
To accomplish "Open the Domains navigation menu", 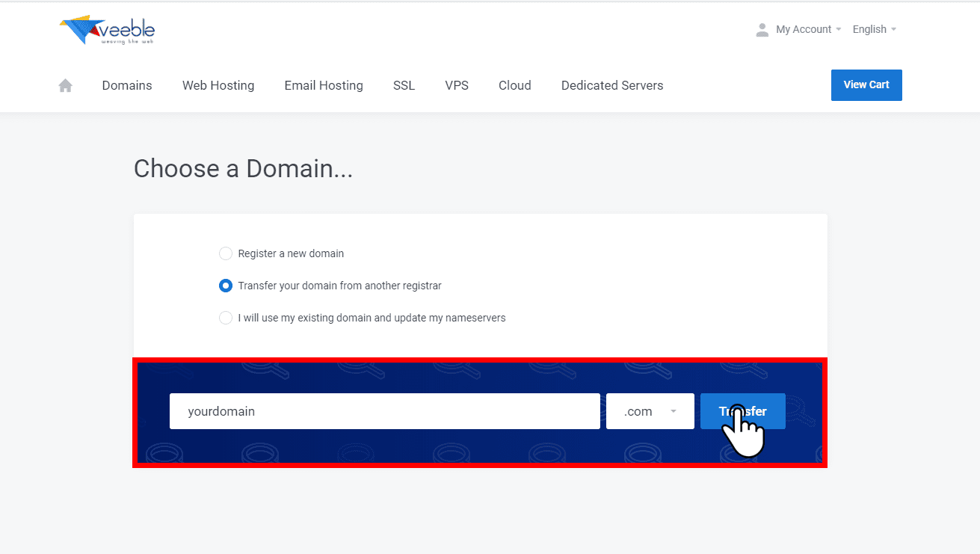I will pos(126,85).
